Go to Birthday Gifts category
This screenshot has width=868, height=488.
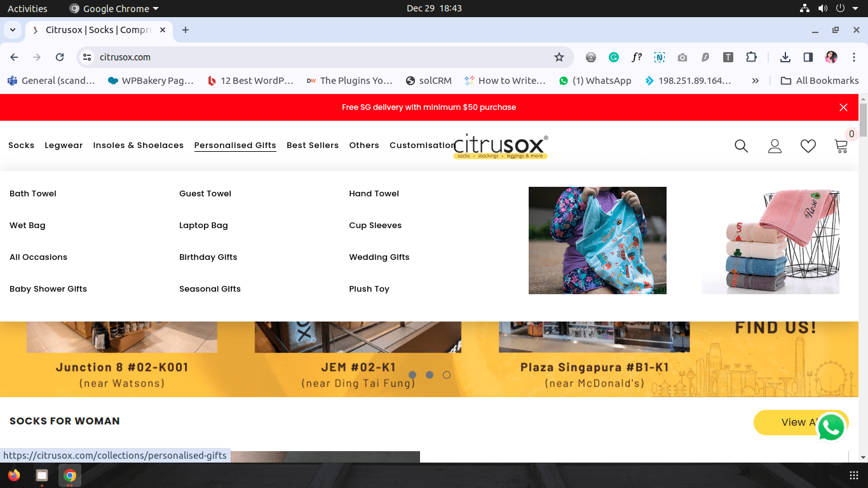(x=208, y=257)
